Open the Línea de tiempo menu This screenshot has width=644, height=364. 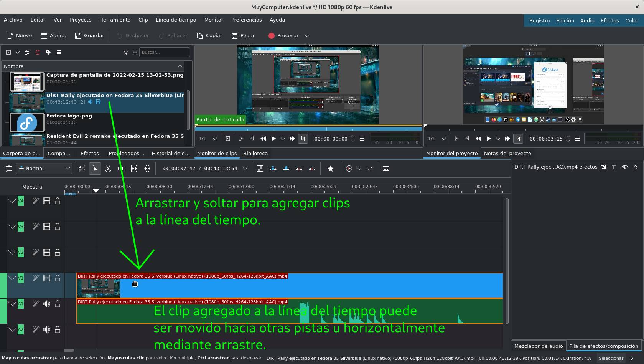pyautogui.click(x=176, y=20)
